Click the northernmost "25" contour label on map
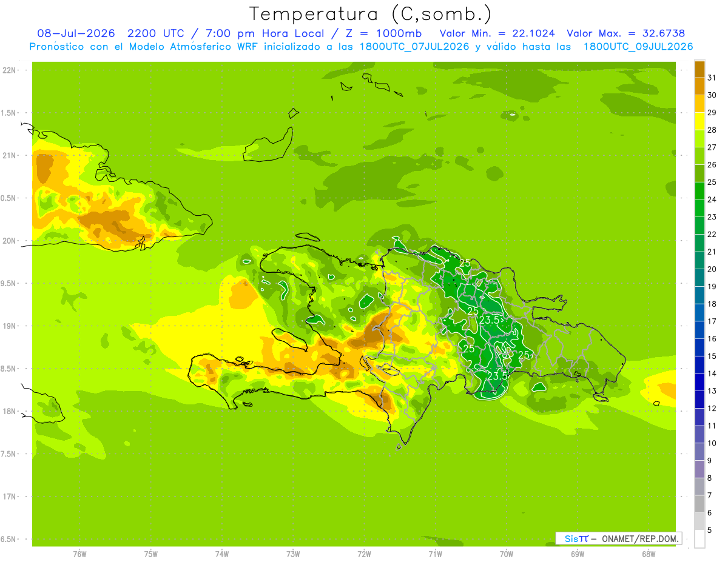 click(x=465, y=263)
